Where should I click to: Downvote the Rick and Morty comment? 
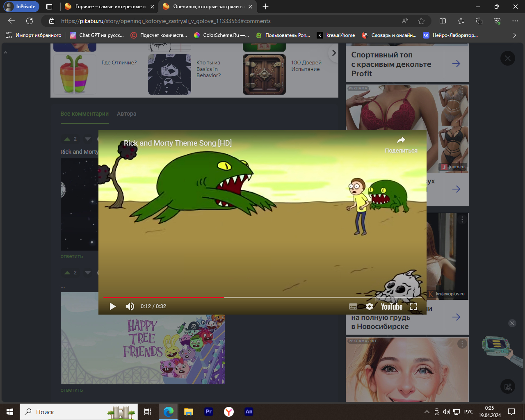coord(87,139)
